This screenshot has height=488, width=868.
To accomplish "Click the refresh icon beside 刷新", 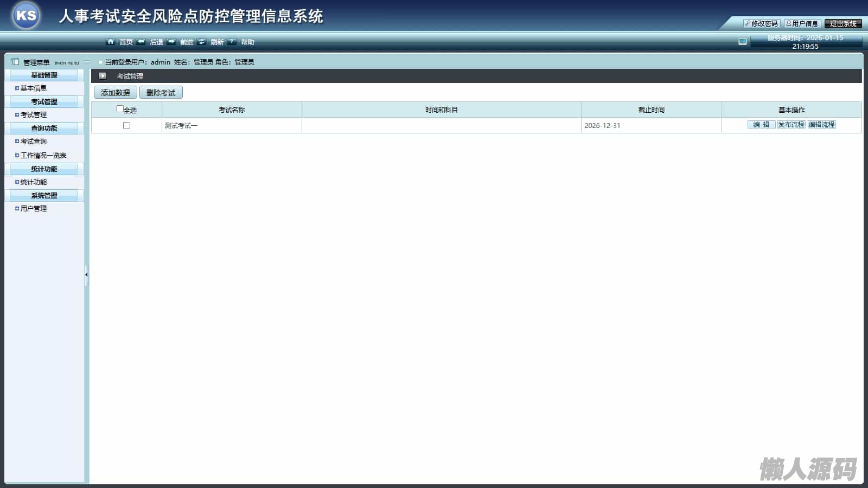I will point(202,42).
